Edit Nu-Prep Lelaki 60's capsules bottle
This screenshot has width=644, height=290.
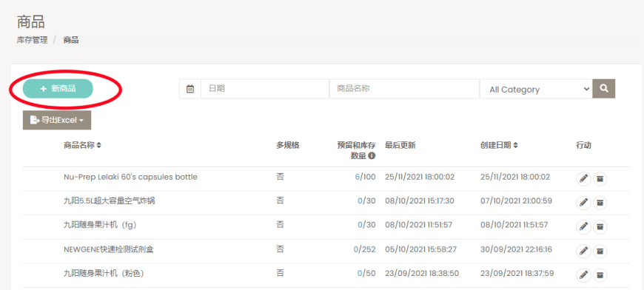(x=583, y=178)
